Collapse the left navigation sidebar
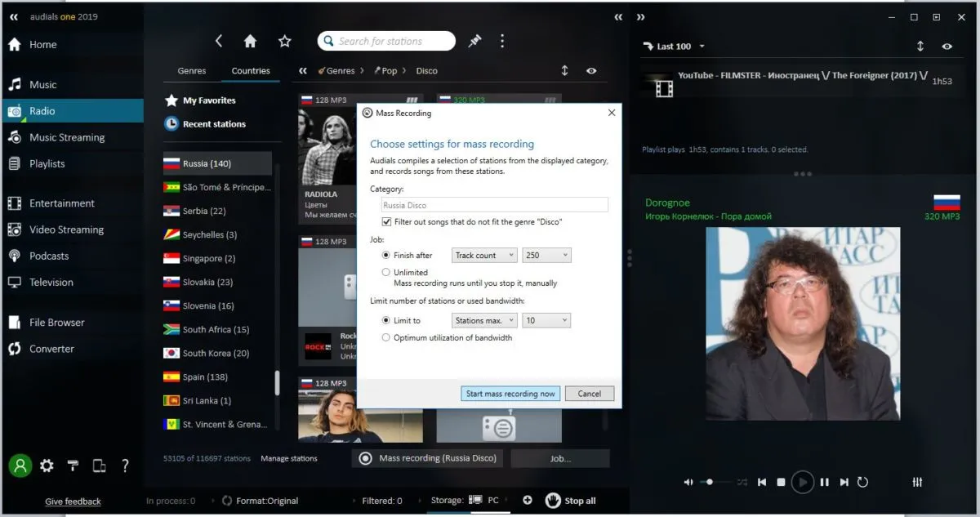The height and width of the screenshot is (517, 980). coord(14,16)
